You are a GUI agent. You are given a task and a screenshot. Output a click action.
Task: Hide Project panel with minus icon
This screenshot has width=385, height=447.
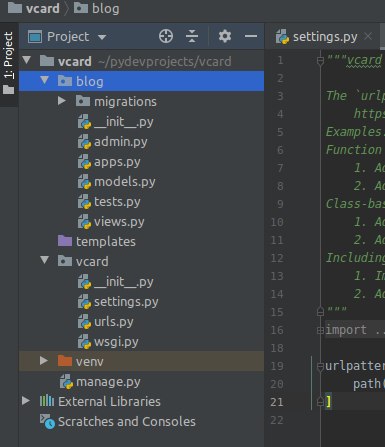click(x=251, y=36)
